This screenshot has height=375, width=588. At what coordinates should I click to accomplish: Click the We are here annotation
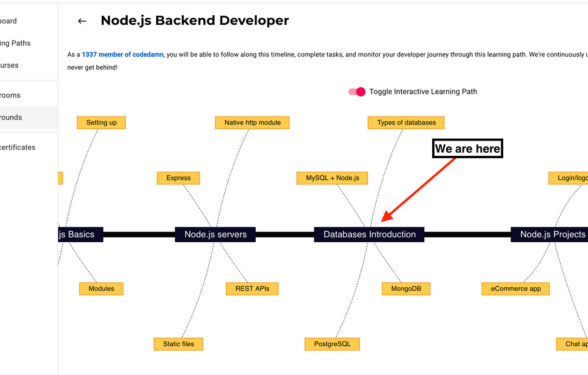[x=467, y=149]
